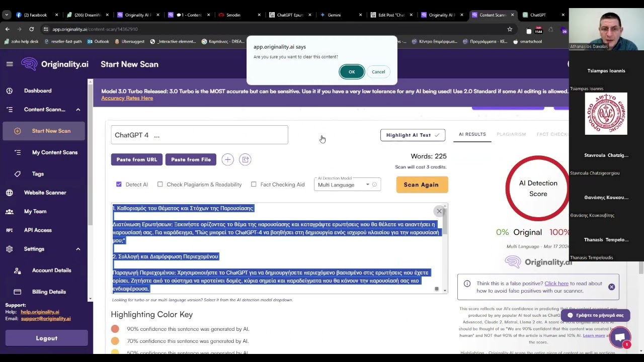The image size is (644, 362).
Task: Open the zoho help desk bookmark
Action: click(x=21, y=42)
